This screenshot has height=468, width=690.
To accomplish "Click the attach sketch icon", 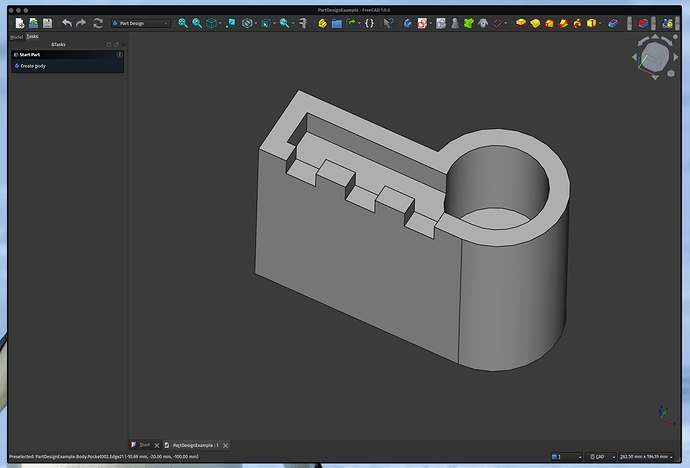I will point(441,23).
